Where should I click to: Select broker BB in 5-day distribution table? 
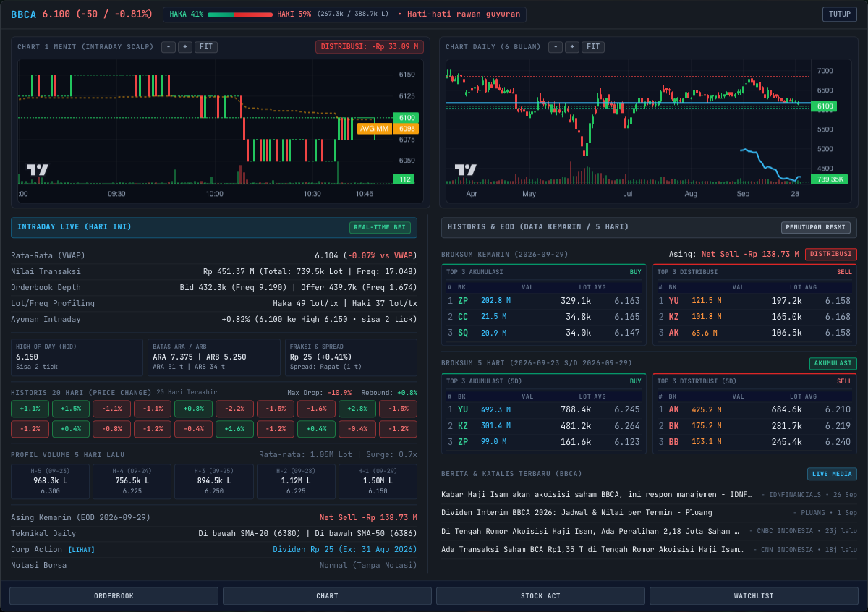[674, 441]
